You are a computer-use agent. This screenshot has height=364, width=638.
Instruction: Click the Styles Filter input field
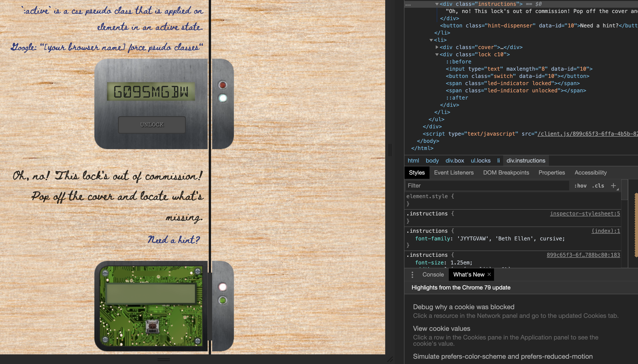[487, 186]
